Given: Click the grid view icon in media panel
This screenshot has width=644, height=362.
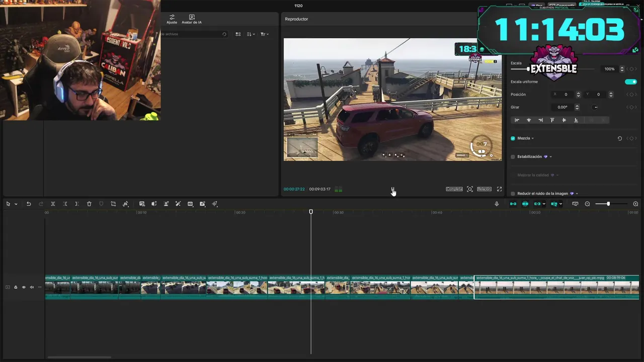Looking at the screenshot, I should click(x=238, y=34).
